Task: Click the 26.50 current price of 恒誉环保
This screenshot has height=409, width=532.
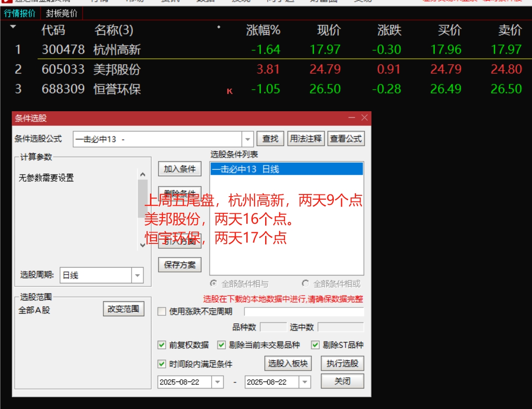Action: click(x=325, y=89)
